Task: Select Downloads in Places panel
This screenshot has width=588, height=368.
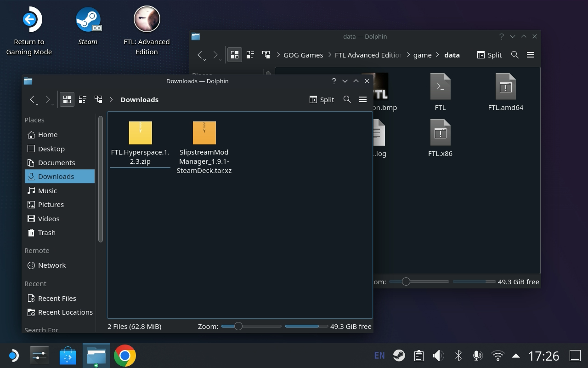Action: point(60,176)
